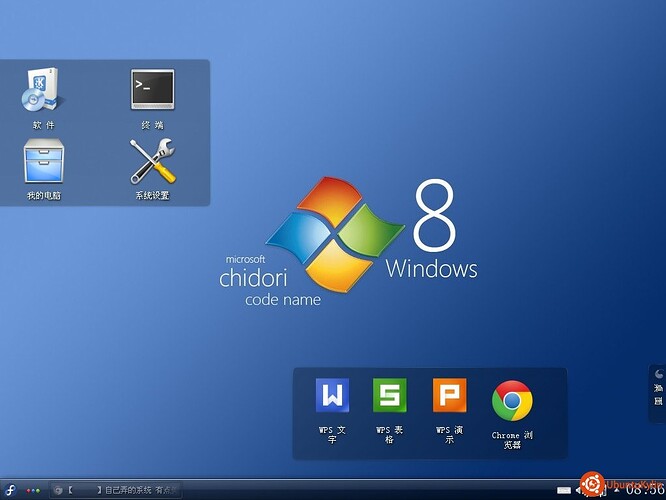The width and height of the screenshot is (666, 500).
Task: Expand the hidden tray icons arrow
Action: (617, 490)
